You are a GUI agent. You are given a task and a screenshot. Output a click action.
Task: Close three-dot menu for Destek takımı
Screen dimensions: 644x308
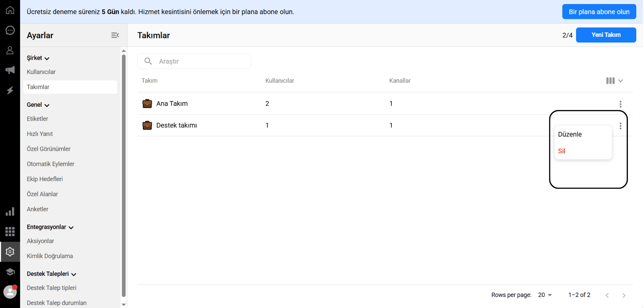pos(620,126)
